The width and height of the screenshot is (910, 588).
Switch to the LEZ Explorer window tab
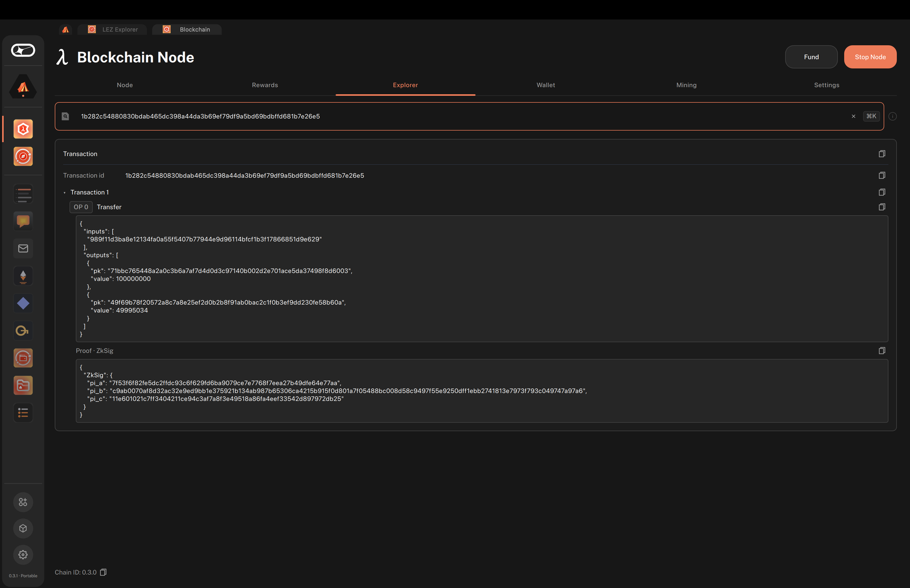pyautogui.click(x=112, y=29)
